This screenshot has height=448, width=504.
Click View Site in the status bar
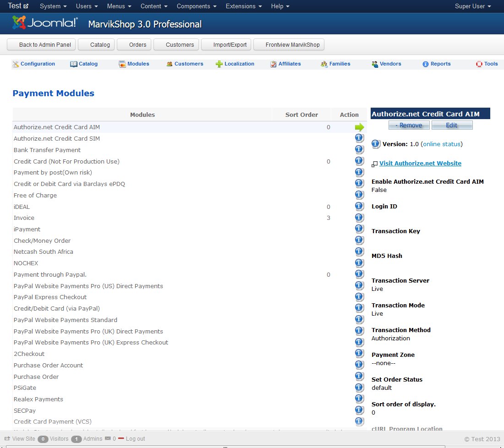pos(20,439)
